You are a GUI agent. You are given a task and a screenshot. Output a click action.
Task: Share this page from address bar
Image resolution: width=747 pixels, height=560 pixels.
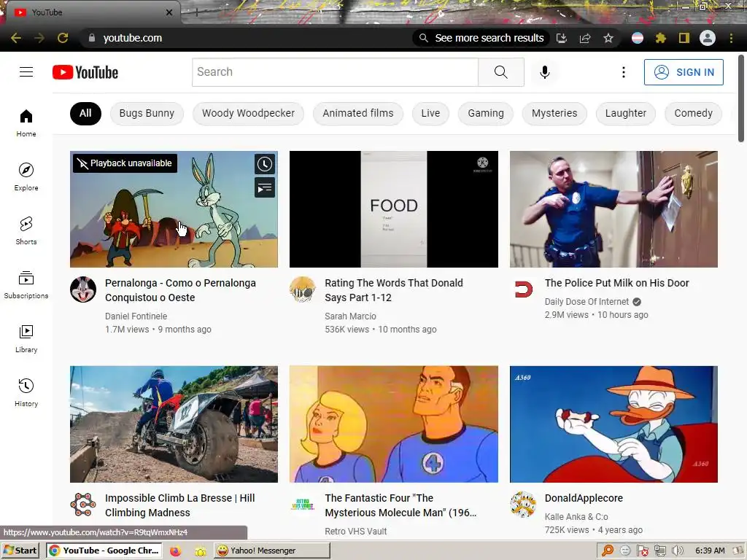tap(585, 38)
